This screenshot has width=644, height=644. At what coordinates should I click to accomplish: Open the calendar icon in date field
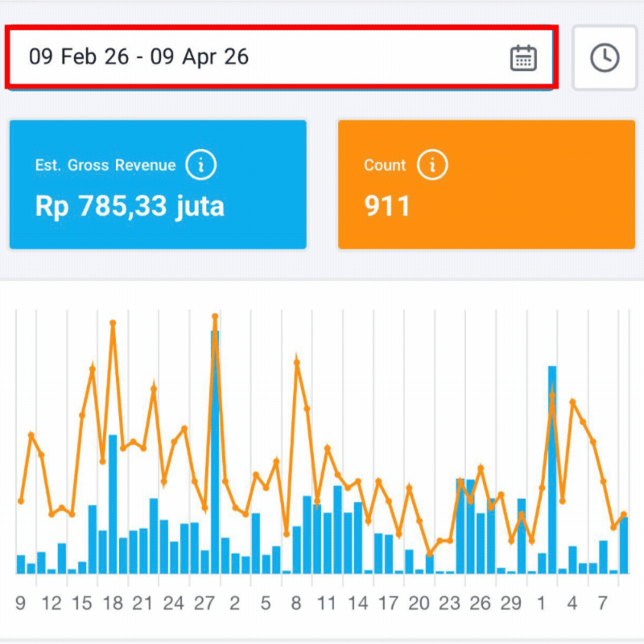tap(523, 58)
